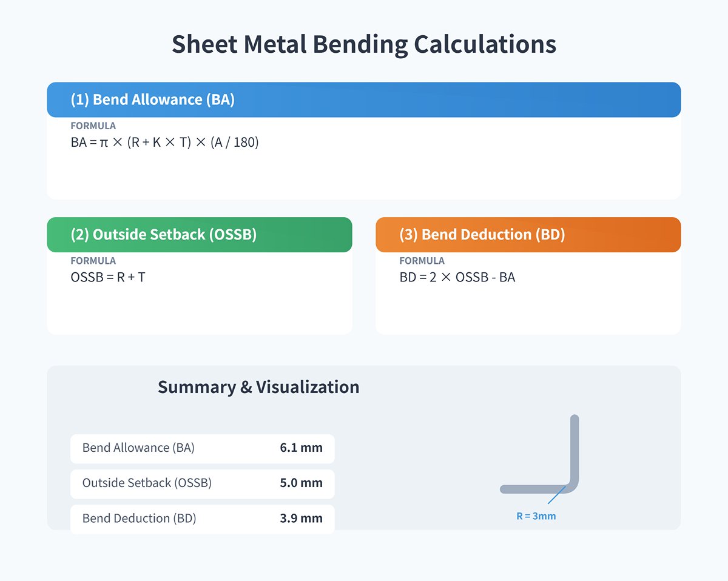Click the FORMULA label under Outside Setback
The width and height of the screenshot is (728, 581).
tap(93, 261)
